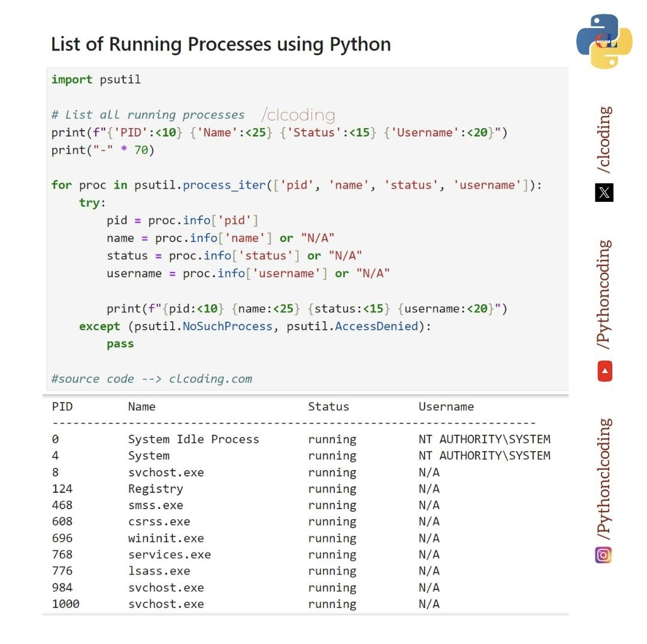The width and height of the screenshot is (647, 644).
Task: Click the line username = proc.info['username']
Action: pyautogui.click(x=248, y=274)
